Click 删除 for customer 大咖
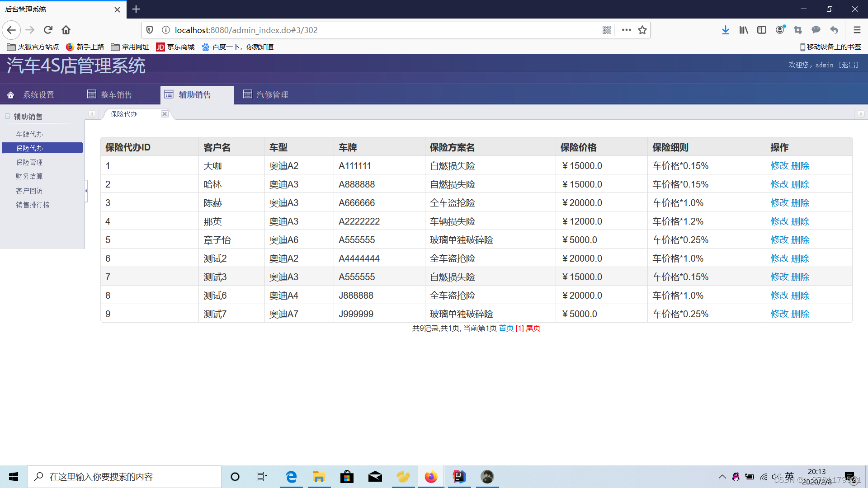 click(800, 166)
